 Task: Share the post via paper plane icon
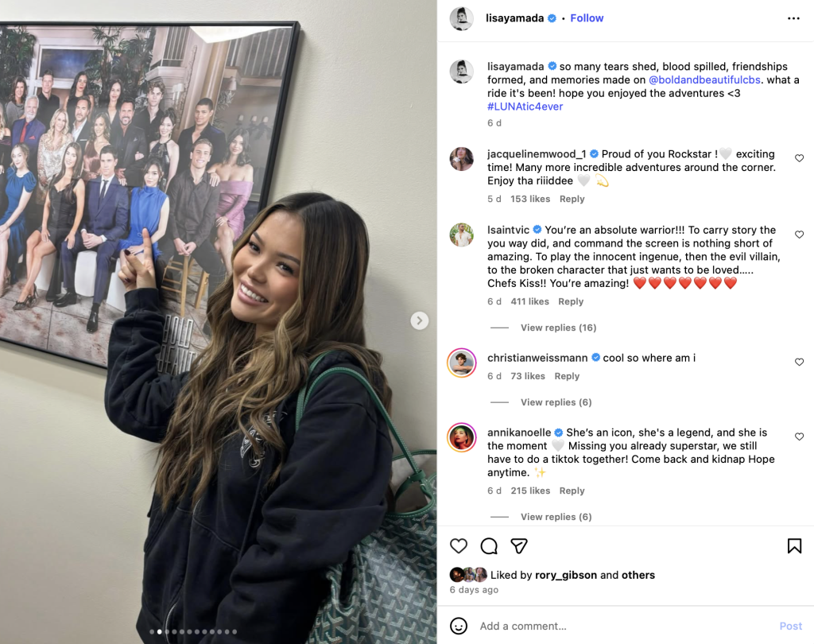tap(519, 546)
